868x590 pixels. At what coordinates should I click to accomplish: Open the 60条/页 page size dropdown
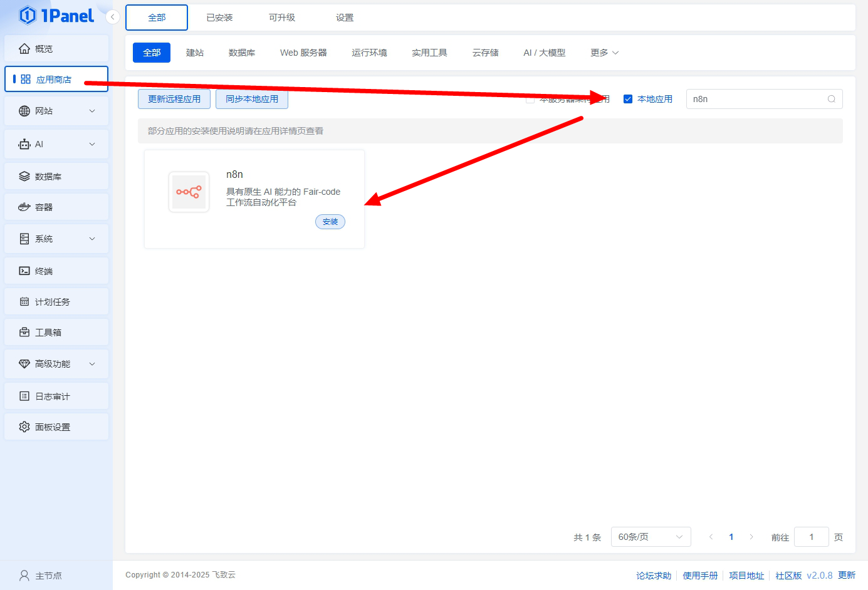pyautogui.click(x=651, y=537)
